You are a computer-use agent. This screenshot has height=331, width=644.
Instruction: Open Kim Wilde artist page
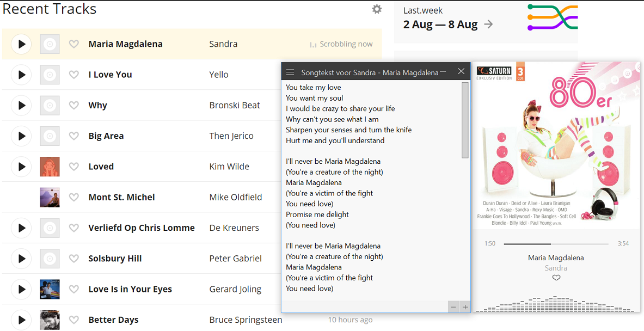[229, 167]
